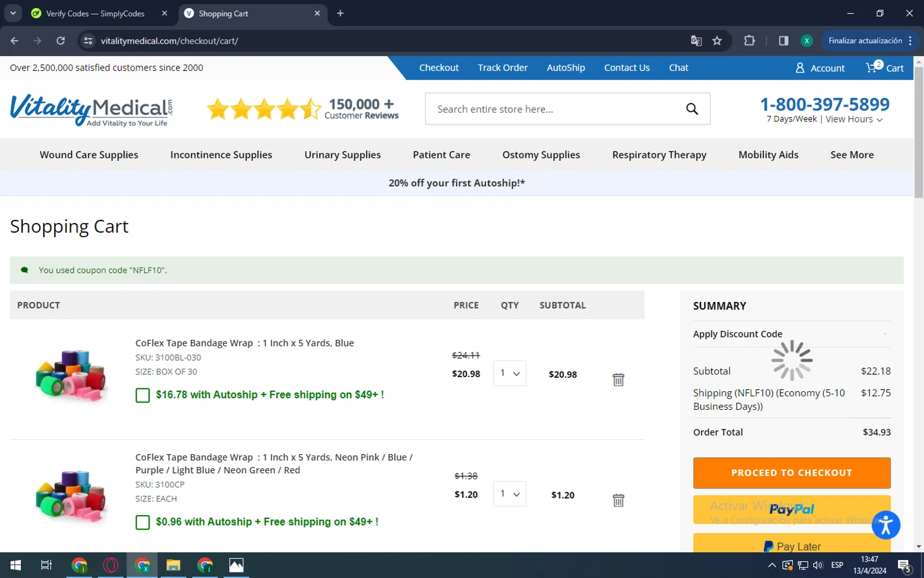Call link 1-800-397-5899
The image size is (924, 578).
(x=824, y=104)
